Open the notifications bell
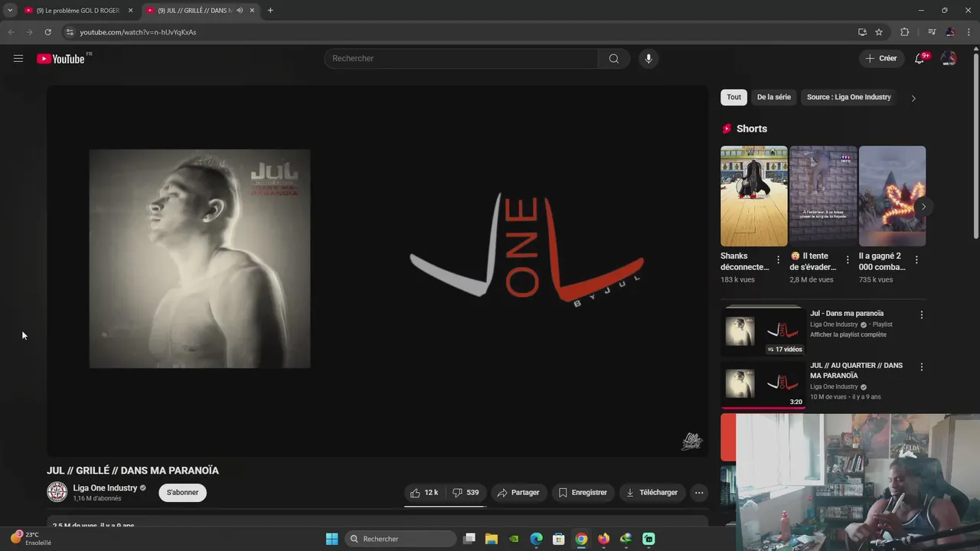Image resolution: width=980 pixels, height=551 pixels. click(920, 58)
